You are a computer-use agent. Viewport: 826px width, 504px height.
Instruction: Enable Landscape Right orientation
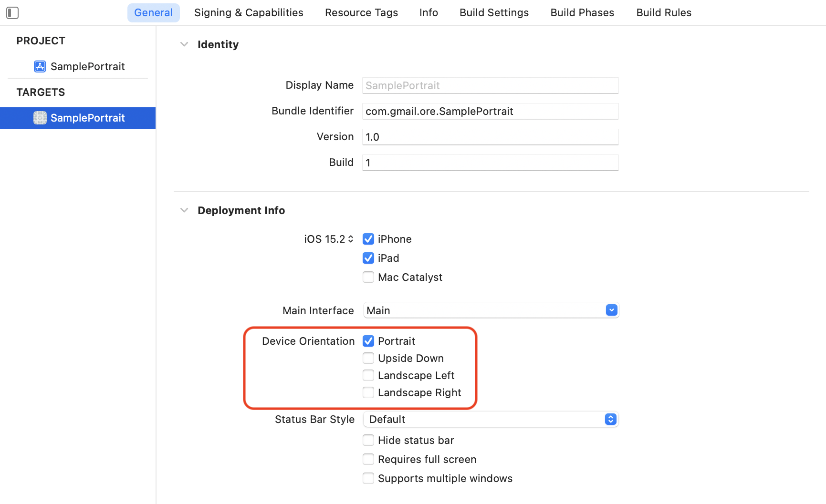point(368,392)
